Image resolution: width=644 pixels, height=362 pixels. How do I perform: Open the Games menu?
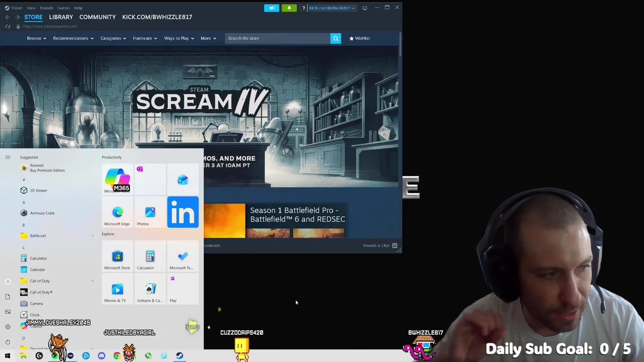[63, 8]
